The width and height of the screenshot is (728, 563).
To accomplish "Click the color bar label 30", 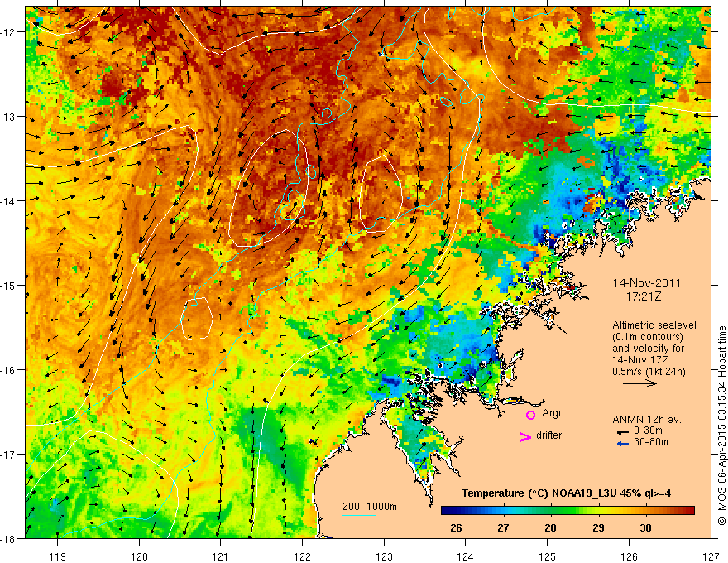I will pos(645,527).
